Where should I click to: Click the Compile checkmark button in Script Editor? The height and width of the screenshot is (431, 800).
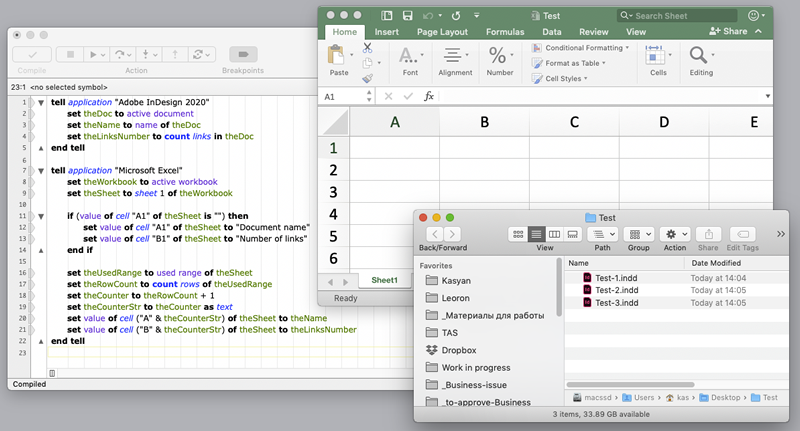click(32, 54)
